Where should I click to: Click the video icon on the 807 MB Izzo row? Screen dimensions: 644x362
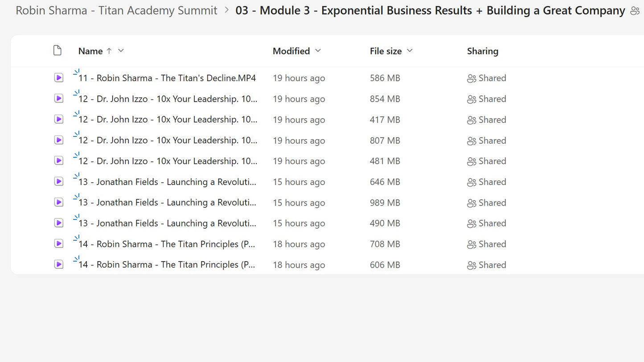tap(58, 140)
